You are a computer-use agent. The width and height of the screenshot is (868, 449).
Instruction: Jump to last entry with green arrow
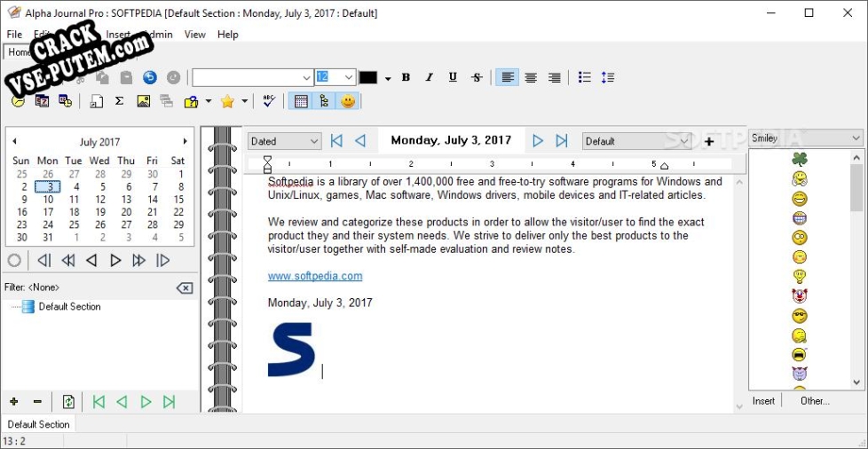170,402
